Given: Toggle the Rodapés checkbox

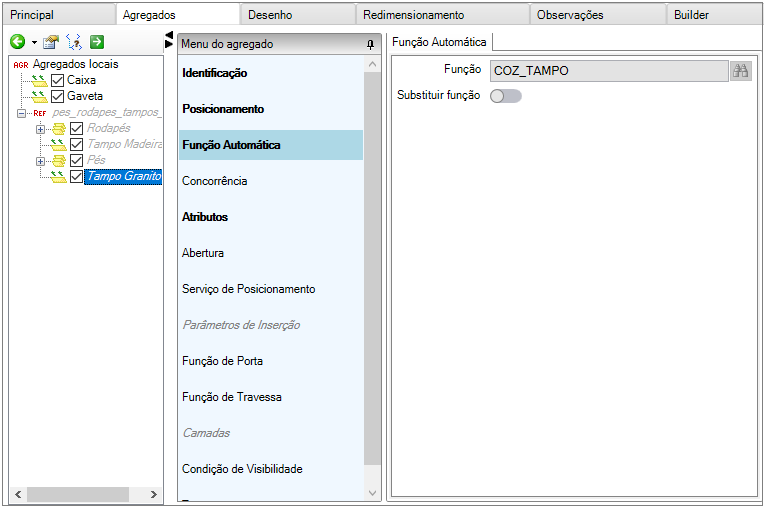Looking at the screenshot, I should (77, 128).
